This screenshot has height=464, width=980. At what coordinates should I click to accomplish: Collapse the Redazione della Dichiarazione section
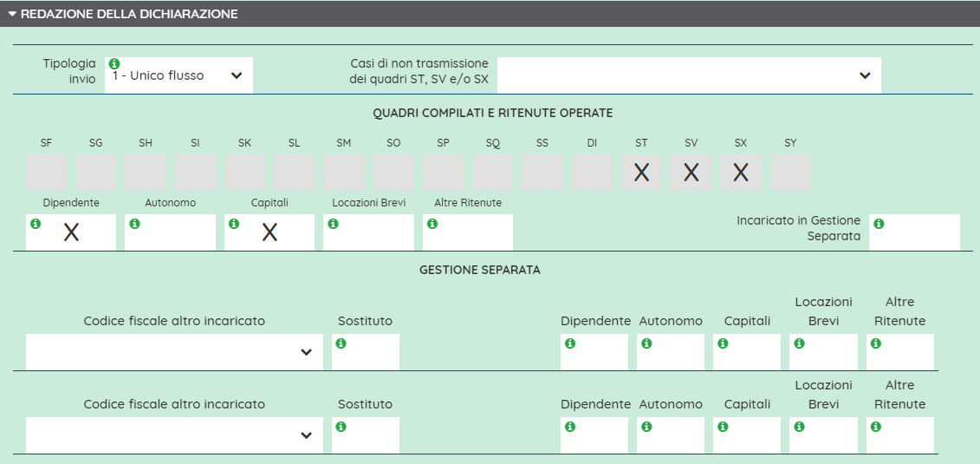click(12, 14)
